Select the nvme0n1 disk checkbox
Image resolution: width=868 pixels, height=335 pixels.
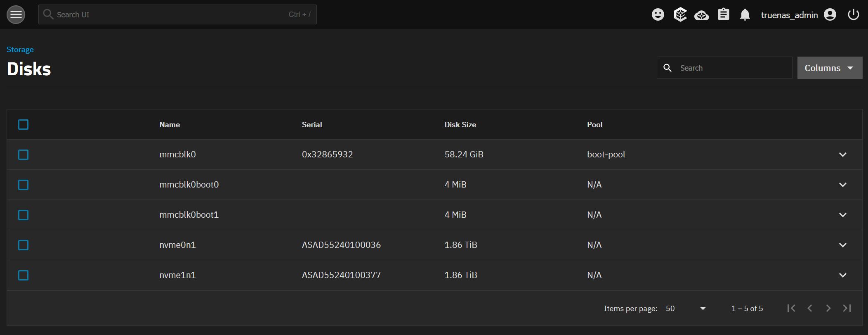[x=24, y=245]
